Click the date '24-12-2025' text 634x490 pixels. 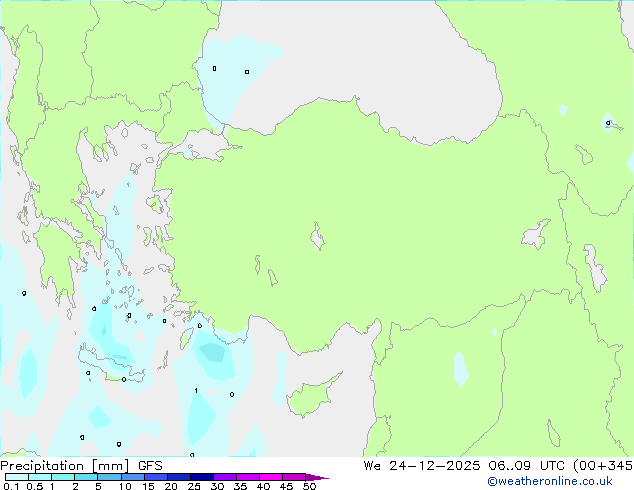[x=435, y=466]
